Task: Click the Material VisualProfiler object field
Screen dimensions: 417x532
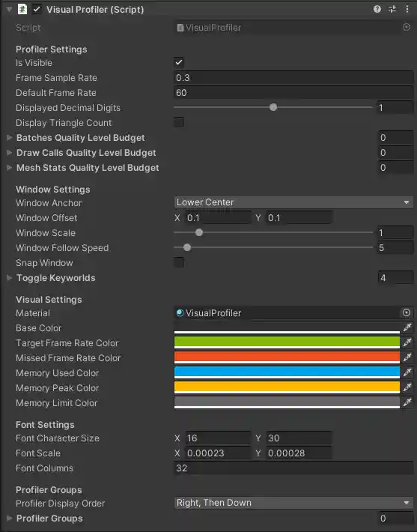Action: pos(287,312)
